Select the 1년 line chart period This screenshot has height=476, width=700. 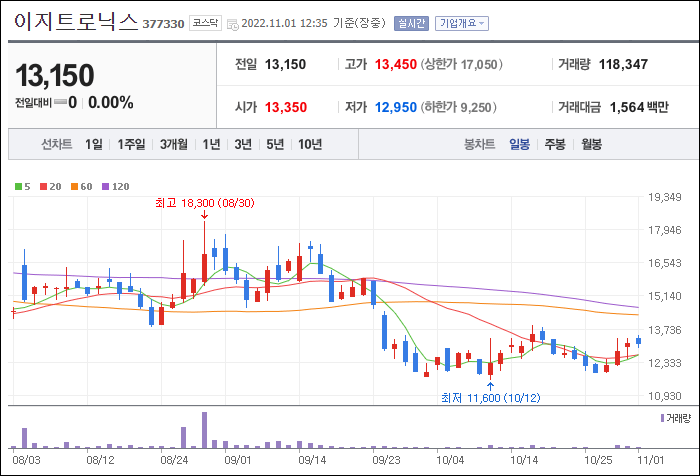(211, 144)
